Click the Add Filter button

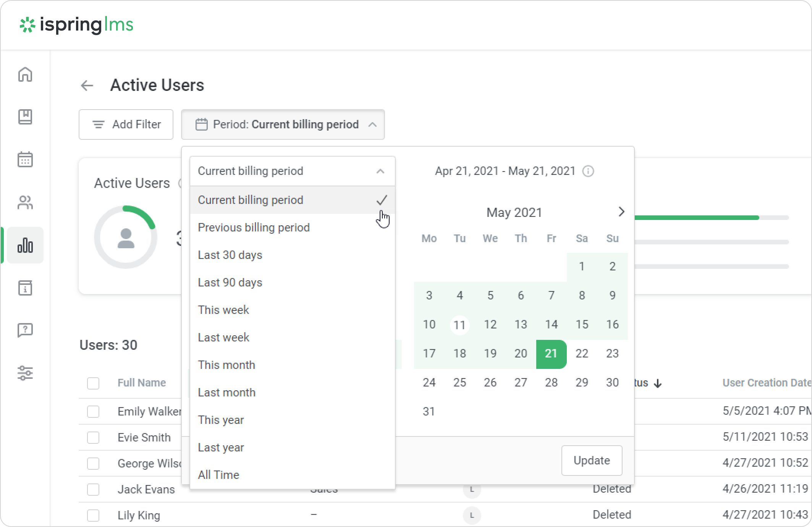[x=126, y=124]
